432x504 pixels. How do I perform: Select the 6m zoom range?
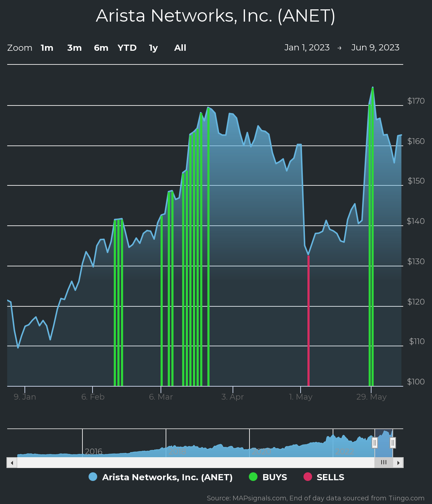[101, 48]
